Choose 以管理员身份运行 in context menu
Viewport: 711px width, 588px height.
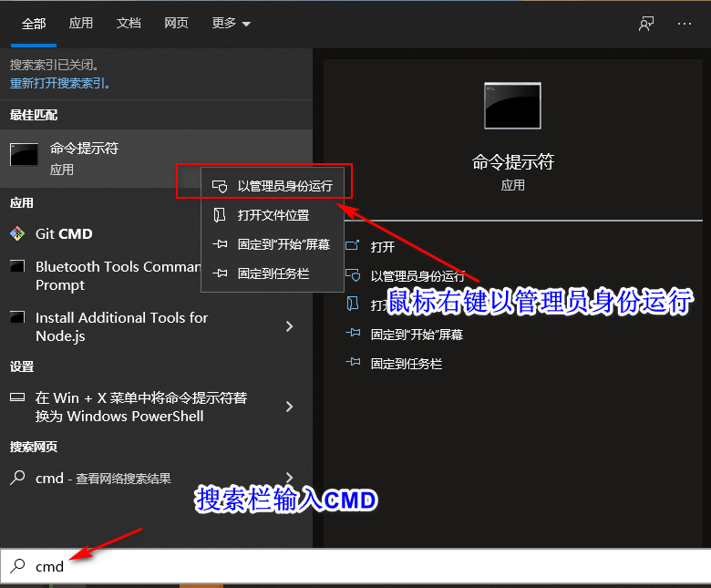click(272, 186)
